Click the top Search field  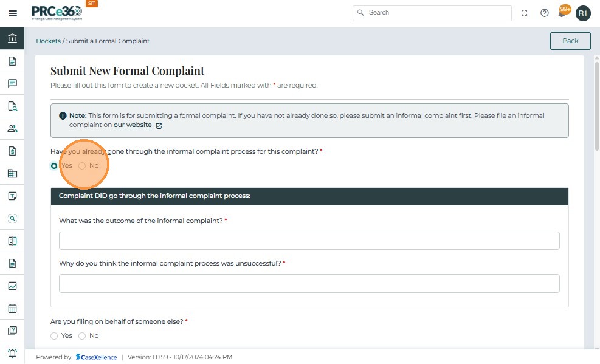click(x=432, y=13)
